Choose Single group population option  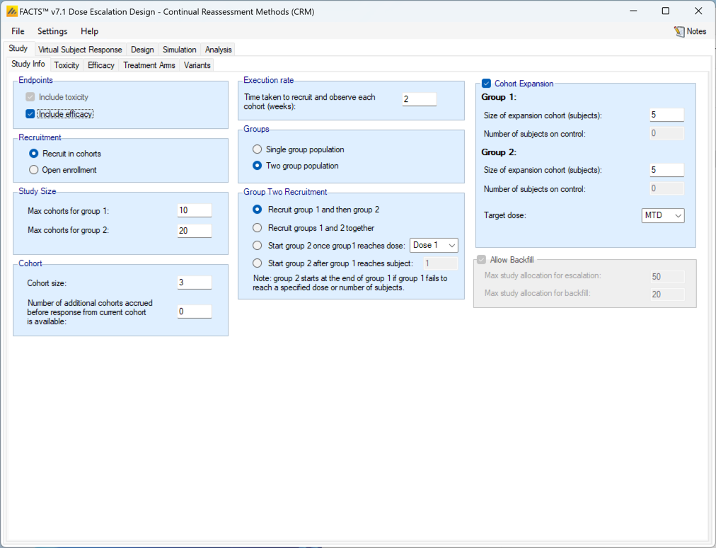258,149
